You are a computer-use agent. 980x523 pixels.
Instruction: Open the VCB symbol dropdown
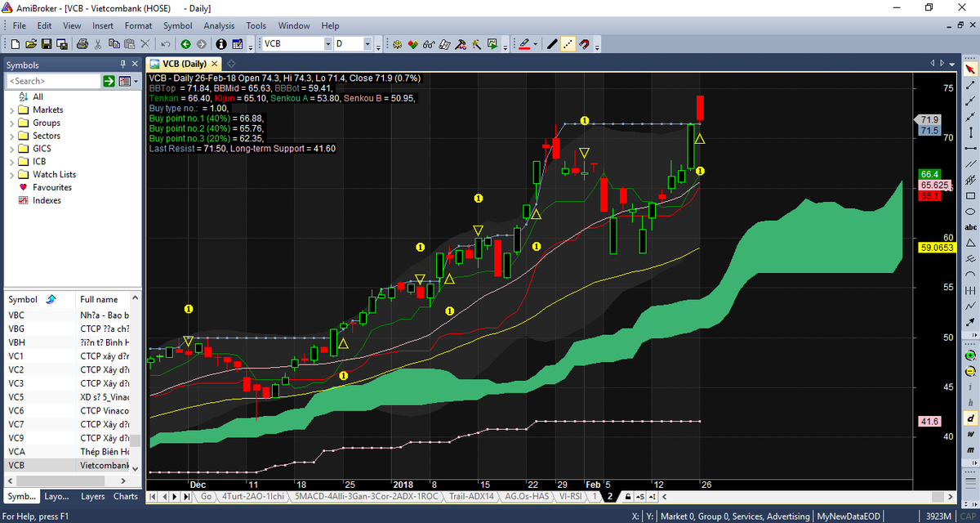click(327, 44)
